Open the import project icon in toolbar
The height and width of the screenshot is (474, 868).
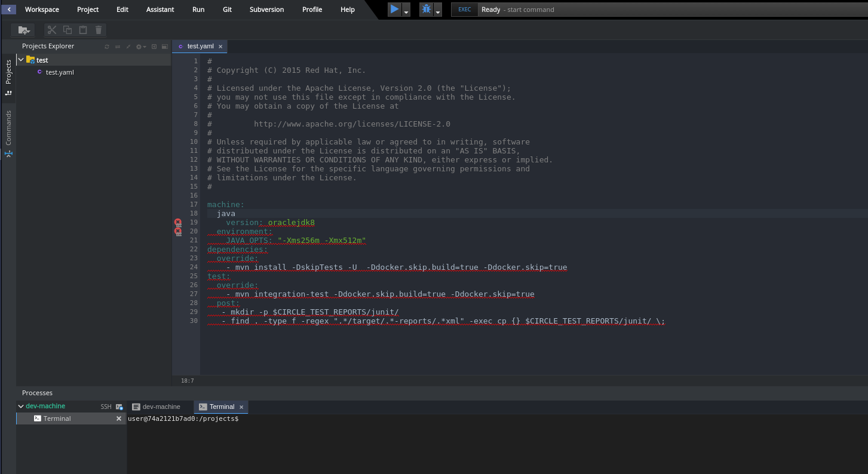click(x=23, y=30)
